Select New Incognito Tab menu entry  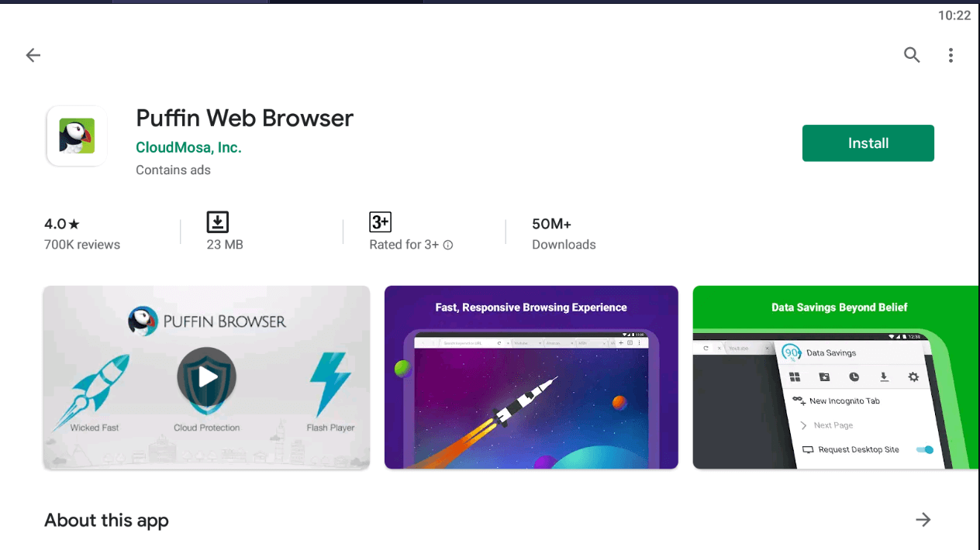[845, 400]
